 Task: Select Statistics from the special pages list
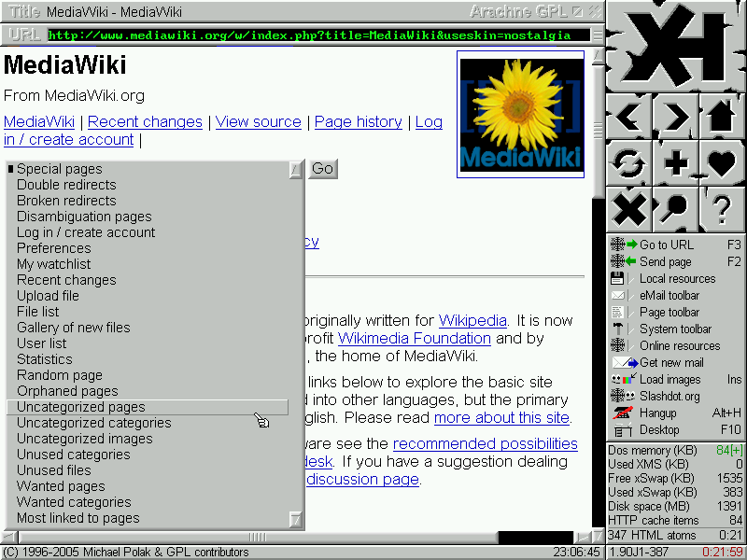pos(44,359)
